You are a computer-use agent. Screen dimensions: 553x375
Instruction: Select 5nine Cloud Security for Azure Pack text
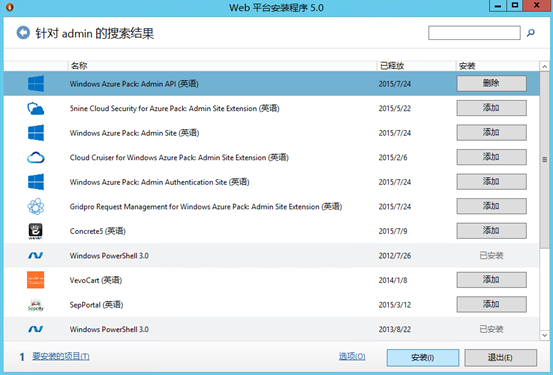coord(175,108)
